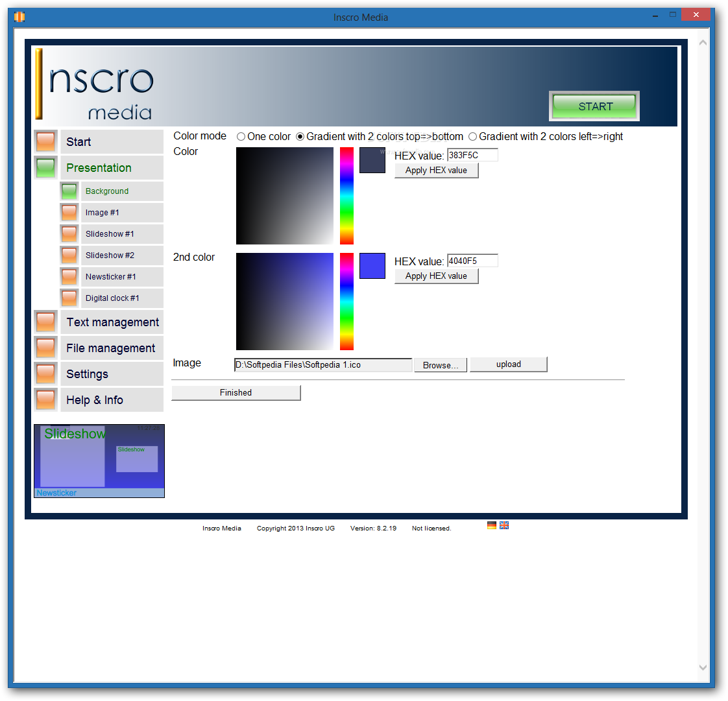The height and width of the screenshot is (701, 728).
Task: Select Gradient with 2 colors top=>bottom
Action: 300,136
